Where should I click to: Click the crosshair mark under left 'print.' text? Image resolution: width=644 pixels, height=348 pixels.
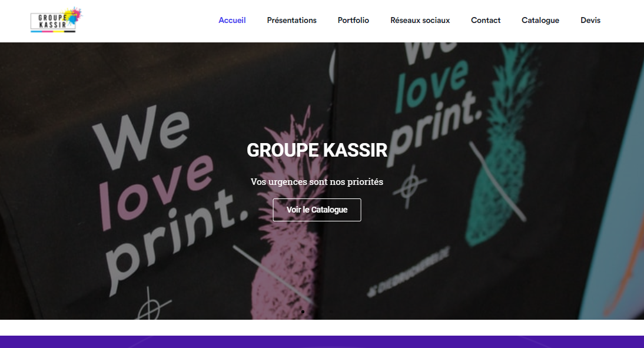pyautogui.click(x=151, y=306)
